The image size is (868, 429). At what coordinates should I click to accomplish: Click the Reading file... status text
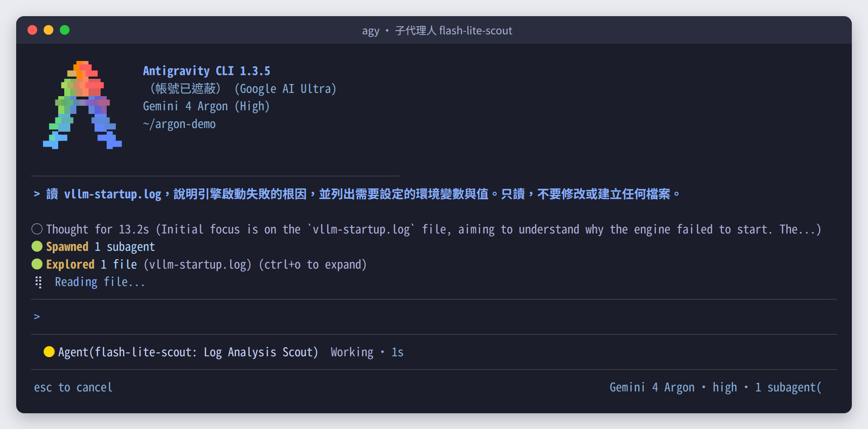click(x=100, y=282)
